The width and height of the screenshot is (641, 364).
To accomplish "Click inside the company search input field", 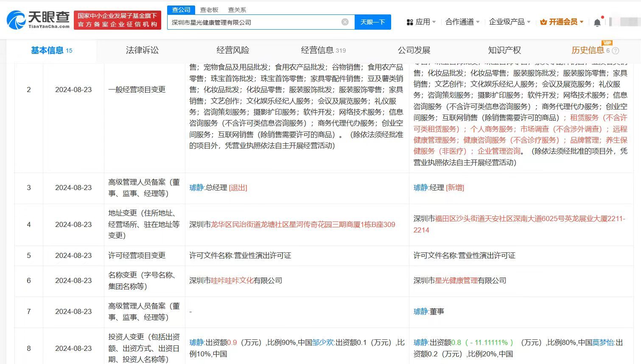I will click(255, 22).
